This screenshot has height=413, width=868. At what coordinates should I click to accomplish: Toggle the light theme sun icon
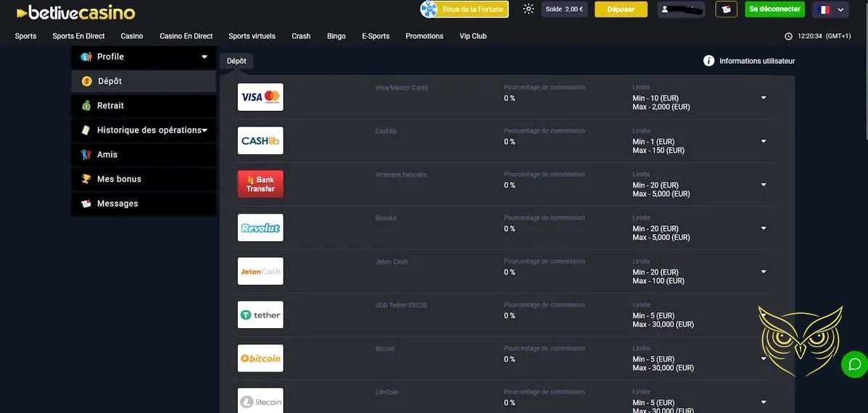tap(529, 9)
